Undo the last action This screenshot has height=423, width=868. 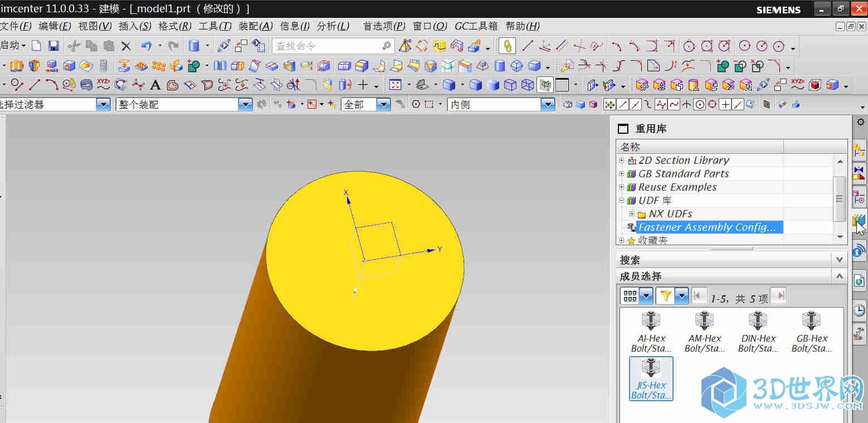146,46
